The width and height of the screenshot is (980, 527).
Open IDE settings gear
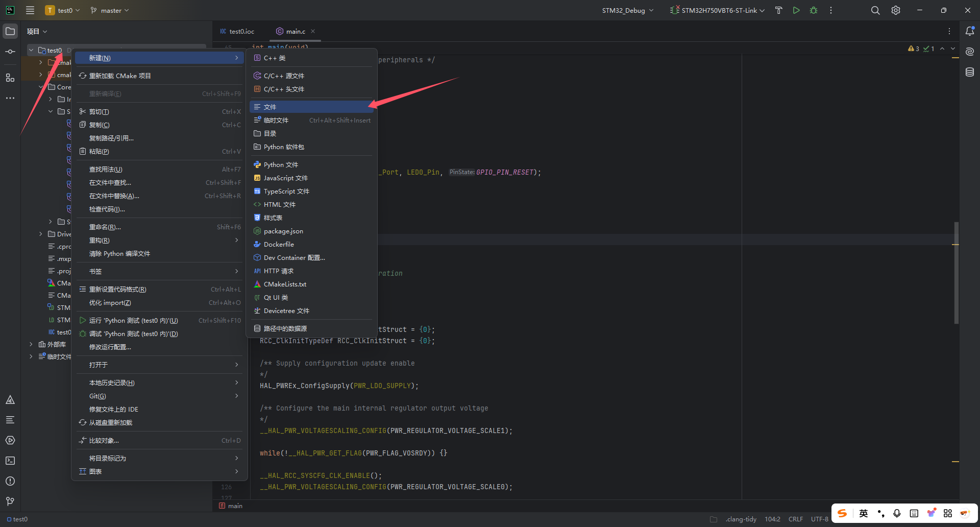click(x=896, y=10)
